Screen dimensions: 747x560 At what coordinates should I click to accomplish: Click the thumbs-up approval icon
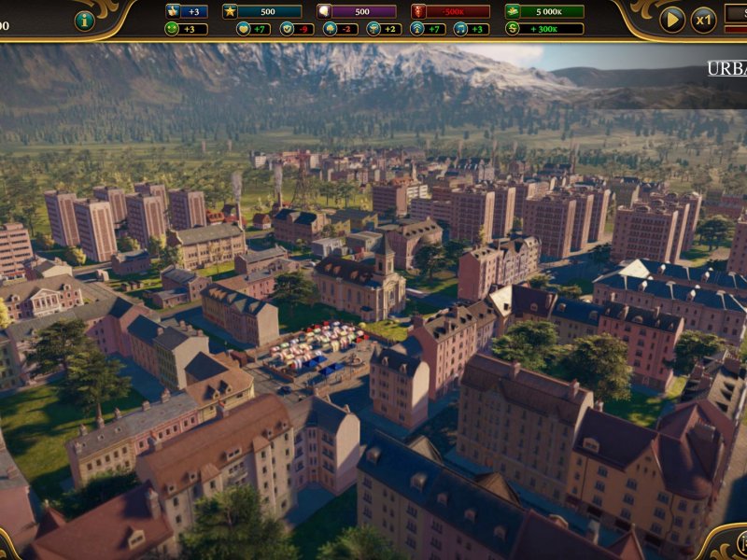point(174,11)
